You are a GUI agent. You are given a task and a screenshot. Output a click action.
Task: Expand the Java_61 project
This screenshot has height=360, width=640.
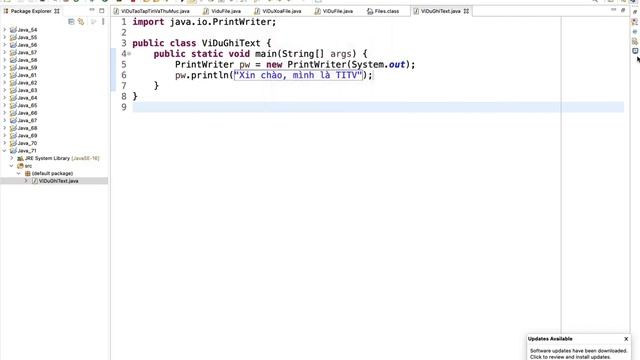(x=4, y=75)
